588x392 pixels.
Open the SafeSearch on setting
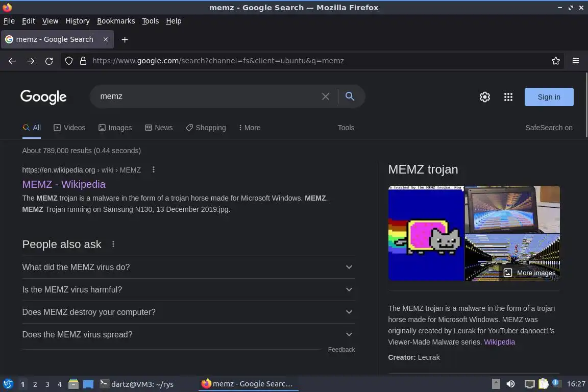(549, 128)
